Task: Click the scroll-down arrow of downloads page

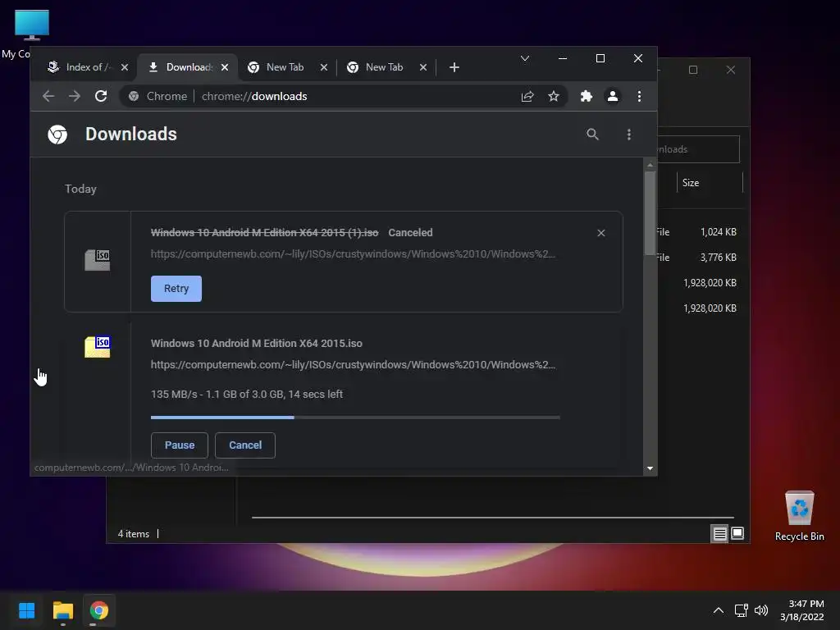Action: [650, 468]
